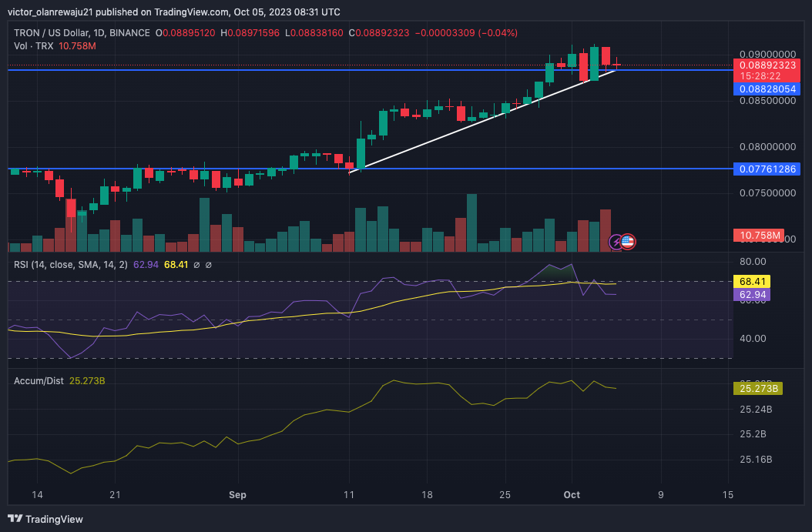The image size is (812, 532).
Task: Click the 18 date label on time axis
Action: 427,495
